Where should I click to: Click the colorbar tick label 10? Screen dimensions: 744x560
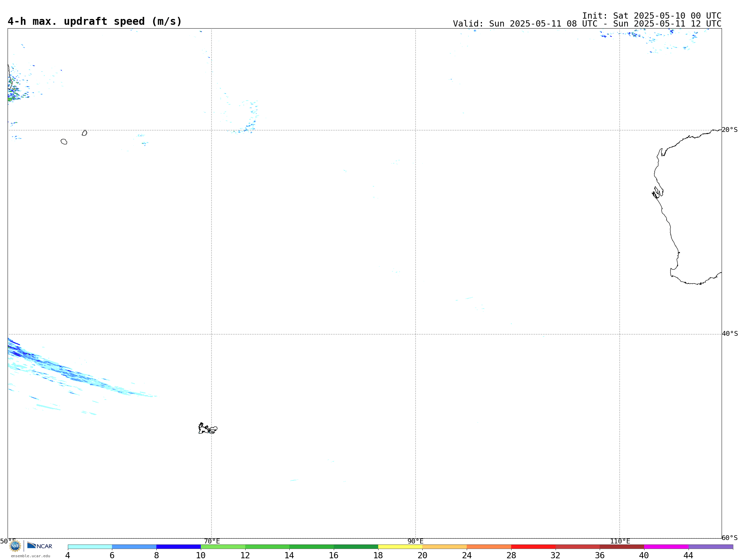tap(201, 555)
